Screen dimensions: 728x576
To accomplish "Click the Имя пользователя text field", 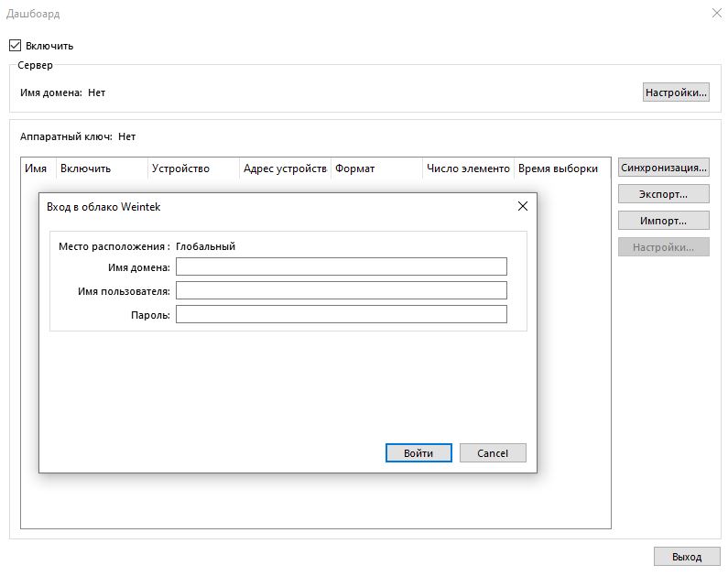I will 341,290.
